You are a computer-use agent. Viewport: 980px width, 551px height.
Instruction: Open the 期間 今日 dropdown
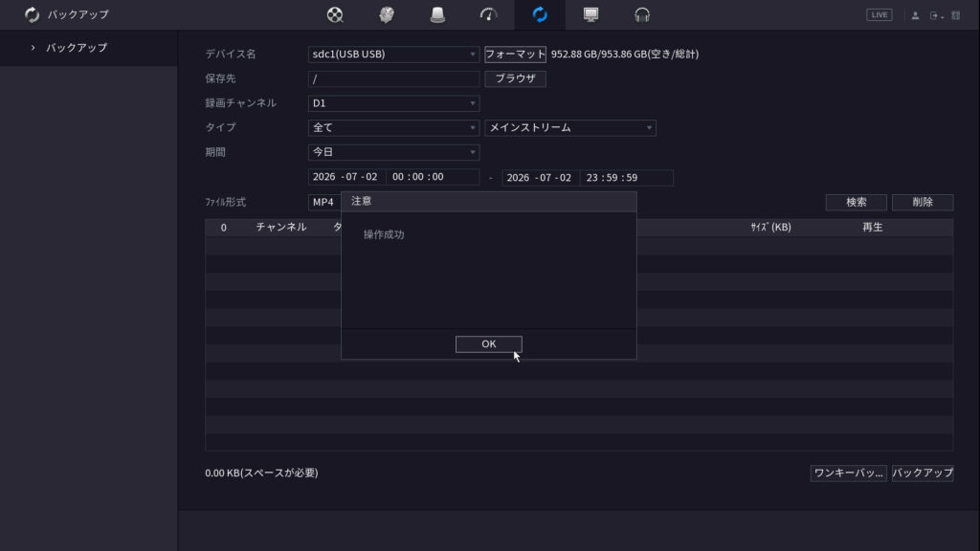(x=393, y=152)
